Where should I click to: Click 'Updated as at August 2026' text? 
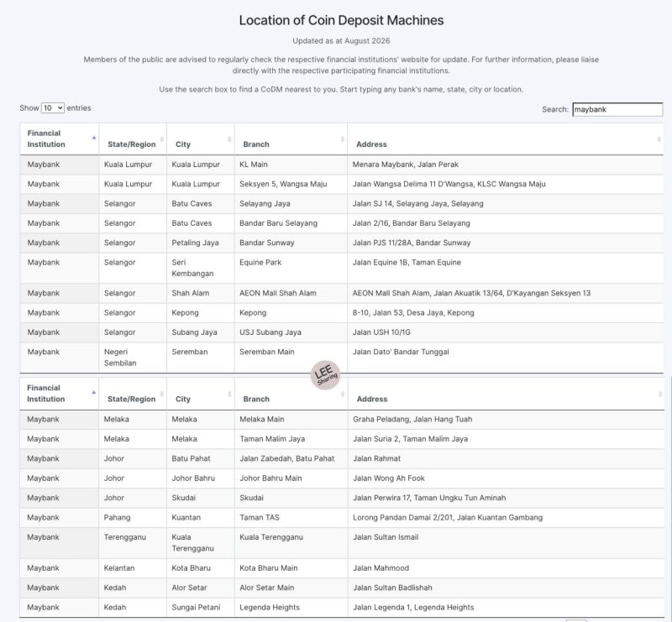tap(341, 41)
